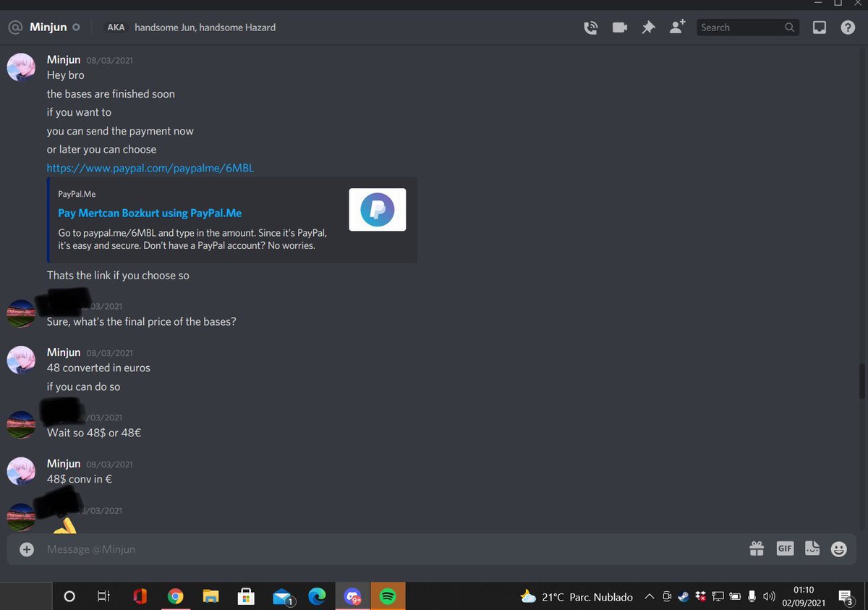Select the message Thats the link if you choose so
Screen dimensions: 868x610
(x=118, y=276)
